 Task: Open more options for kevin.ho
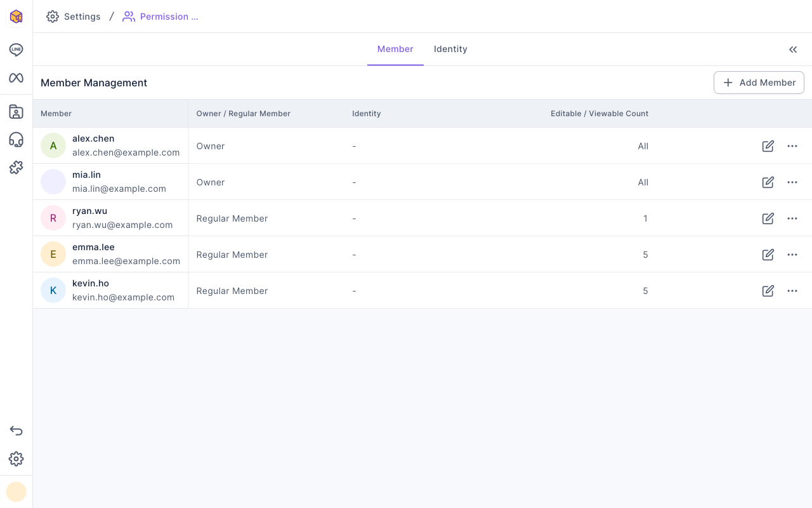pyautogui.click(x=792, y=291)
